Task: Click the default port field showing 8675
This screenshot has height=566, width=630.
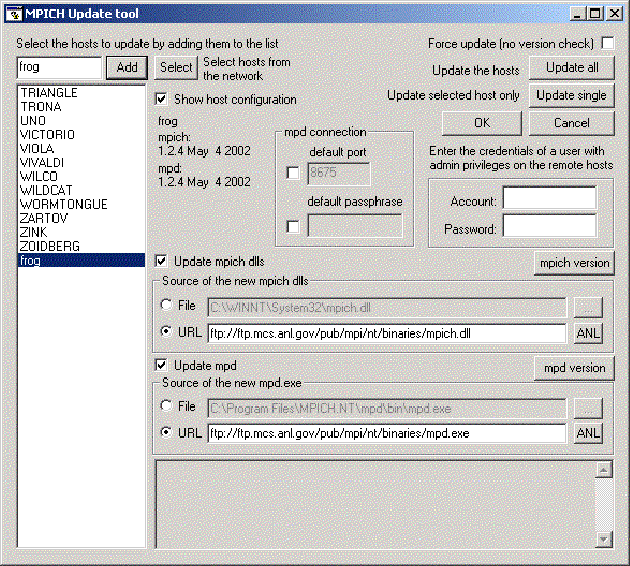Action: (x=339, y=174)
